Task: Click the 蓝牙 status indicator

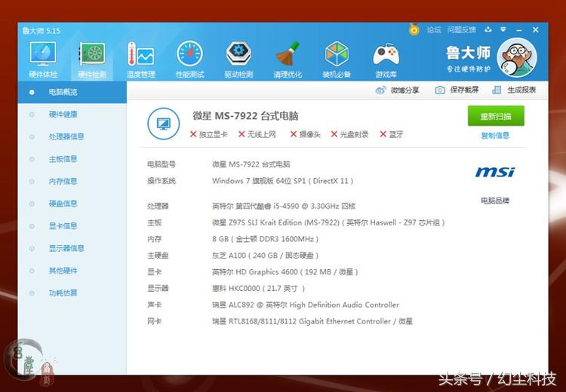Action: point(392,134)
